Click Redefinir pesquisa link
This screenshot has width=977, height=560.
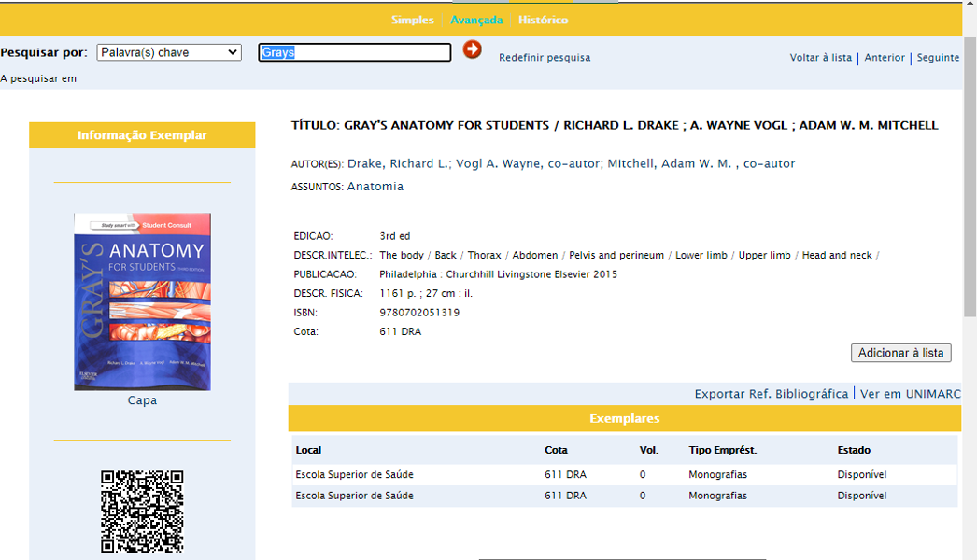point(545,58)
